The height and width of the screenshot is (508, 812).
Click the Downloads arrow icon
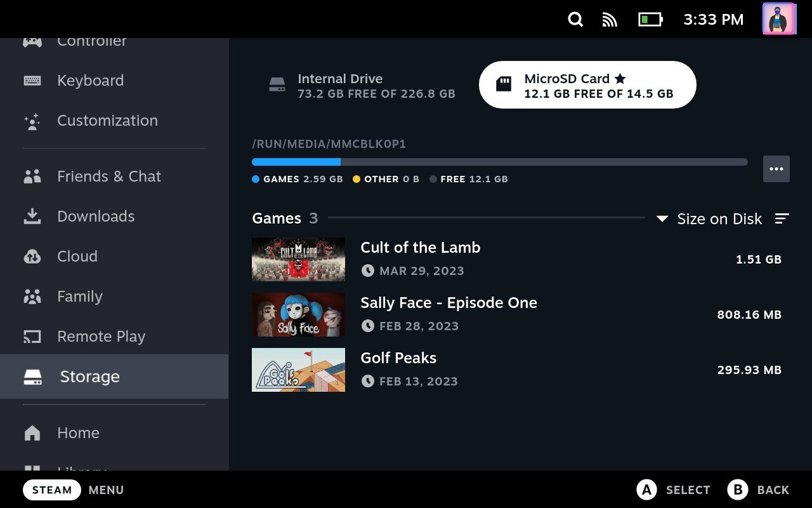[32, 217]
